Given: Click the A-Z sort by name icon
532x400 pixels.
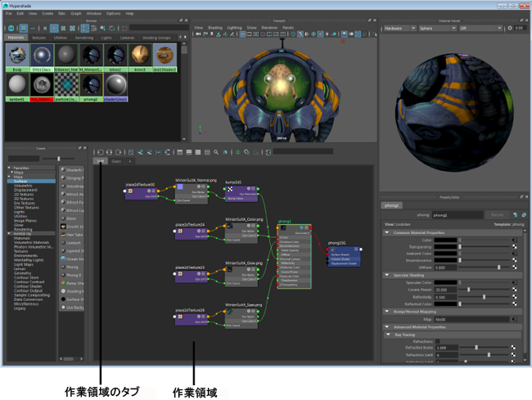Looking at the screenshot, I should point(85,29).
